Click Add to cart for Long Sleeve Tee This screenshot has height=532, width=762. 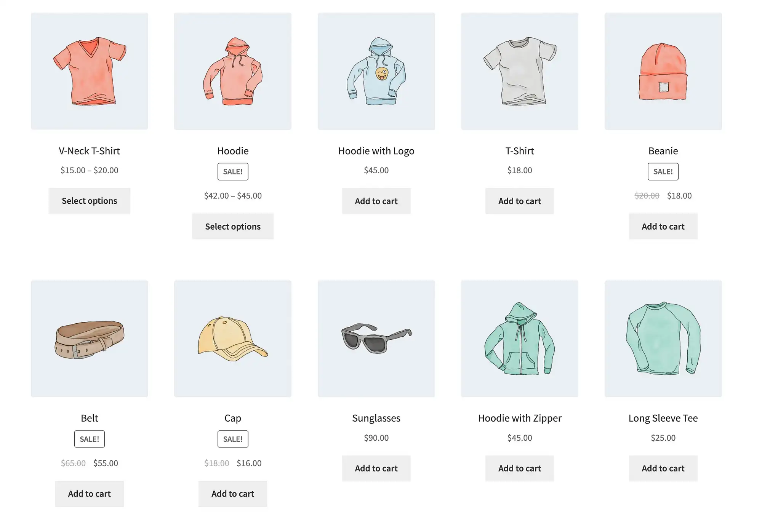tap(663, 468)
